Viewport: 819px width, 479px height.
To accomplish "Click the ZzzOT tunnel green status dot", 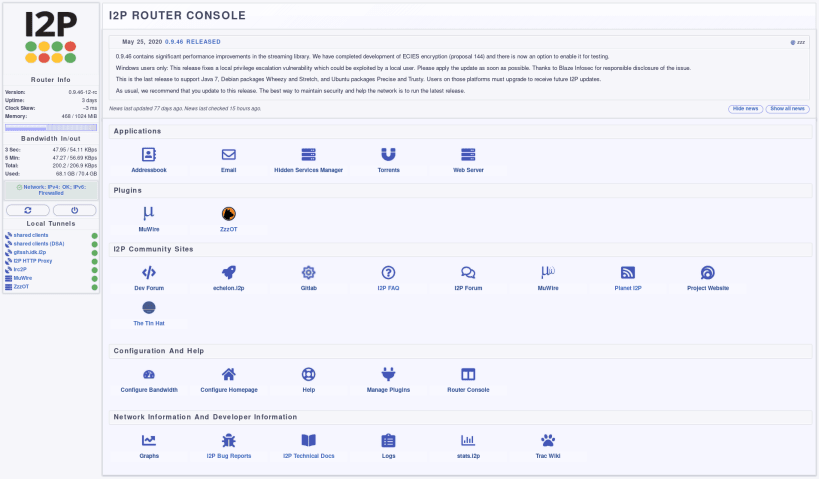I will 95,287.
